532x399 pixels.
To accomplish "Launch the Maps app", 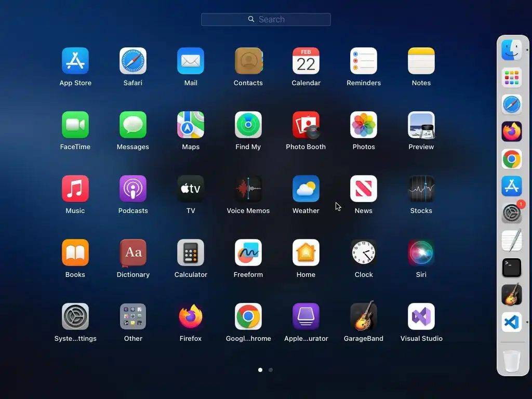I will [191, 125].
